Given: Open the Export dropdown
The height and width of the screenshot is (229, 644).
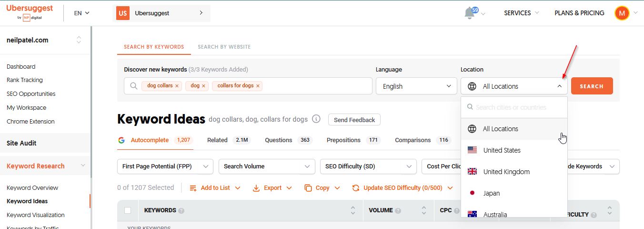Looking at the screenshot, I should pyautogui.click(x=272, y=188).
